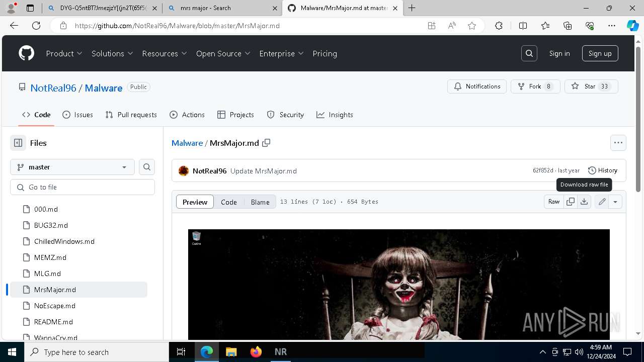
Task: Open Projects tab
Action: point(235,115)
